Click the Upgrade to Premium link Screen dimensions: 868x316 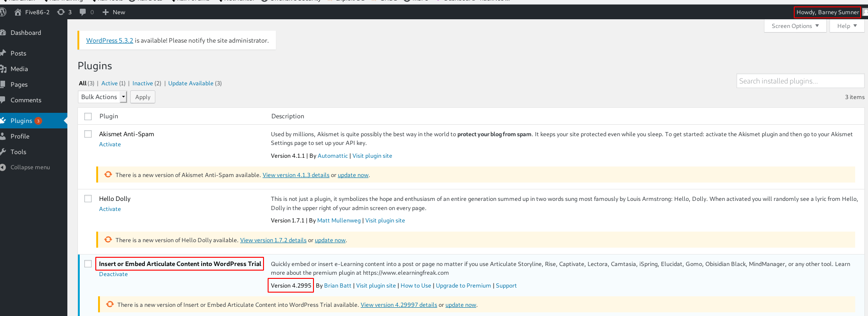tap(463, 286)
